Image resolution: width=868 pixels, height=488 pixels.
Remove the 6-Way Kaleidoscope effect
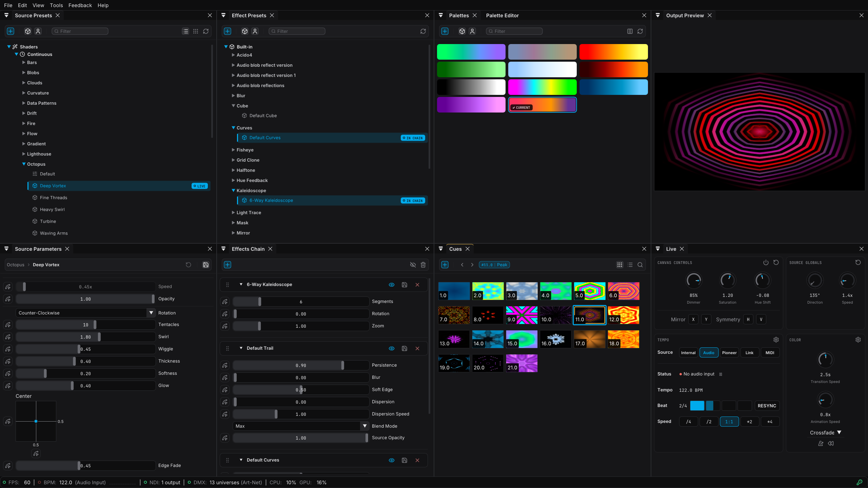417,285
